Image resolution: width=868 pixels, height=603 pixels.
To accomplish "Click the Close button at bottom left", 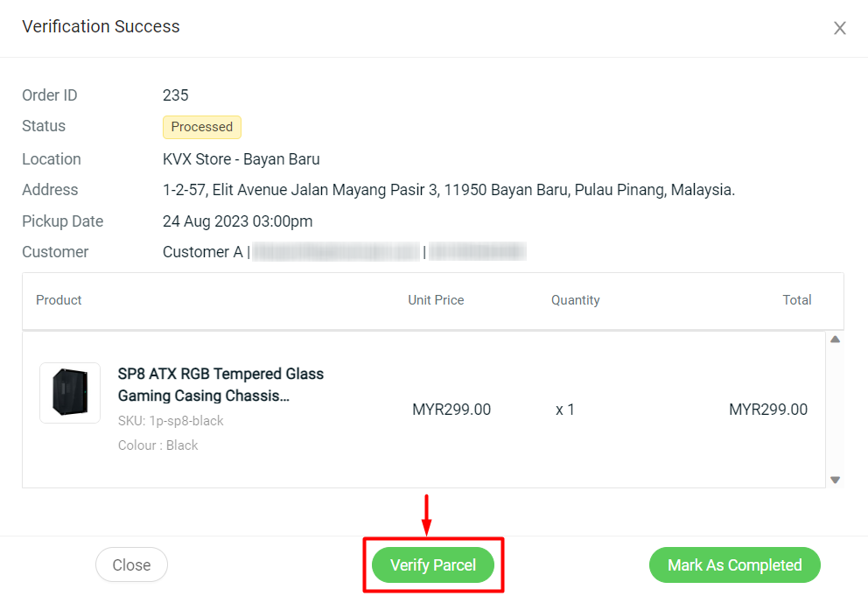I will pos(131,565).
